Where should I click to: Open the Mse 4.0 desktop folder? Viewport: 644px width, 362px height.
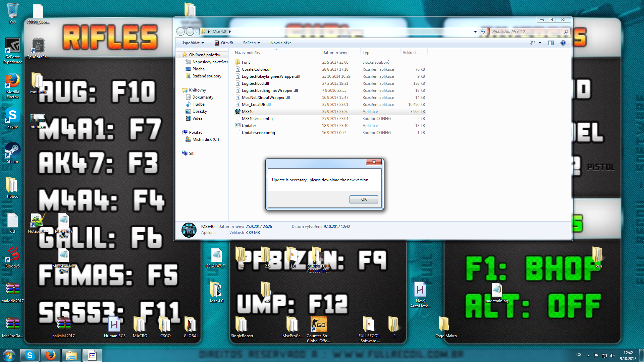tap(216, 292)
